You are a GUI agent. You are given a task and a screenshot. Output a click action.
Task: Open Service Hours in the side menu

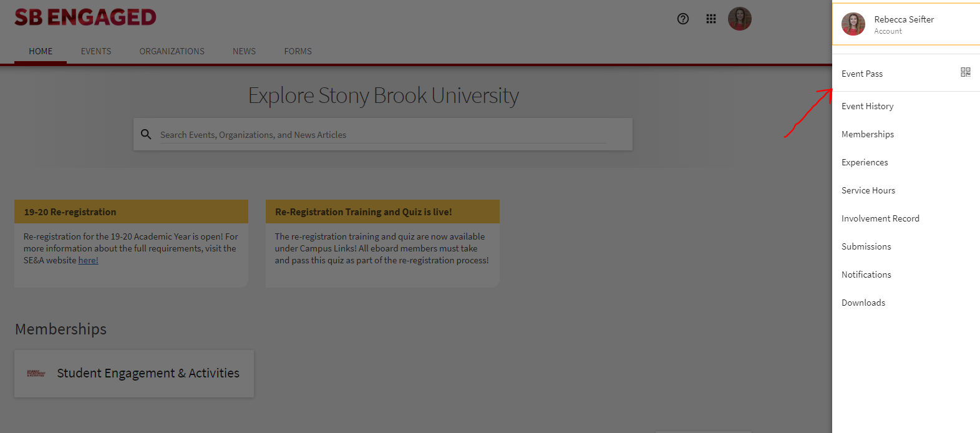[906, 190]
